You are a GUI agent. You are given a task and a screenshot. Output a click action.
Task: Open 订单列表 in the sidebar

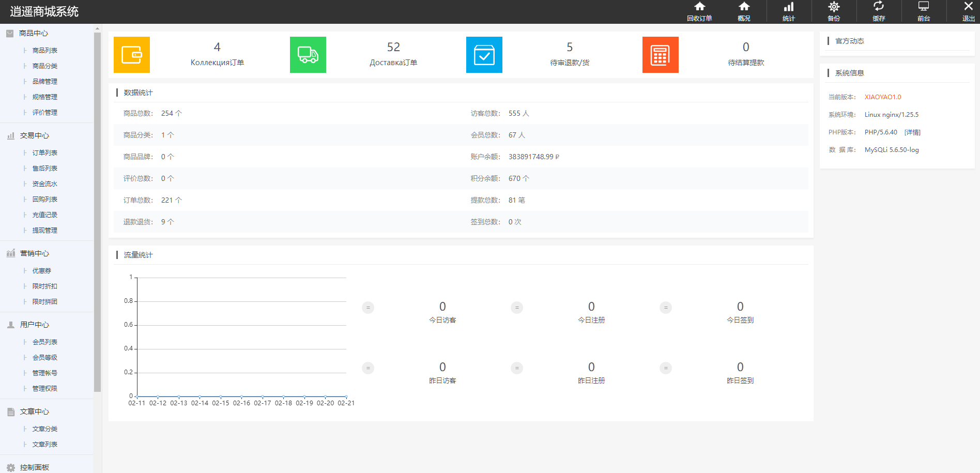coord(45,153)
